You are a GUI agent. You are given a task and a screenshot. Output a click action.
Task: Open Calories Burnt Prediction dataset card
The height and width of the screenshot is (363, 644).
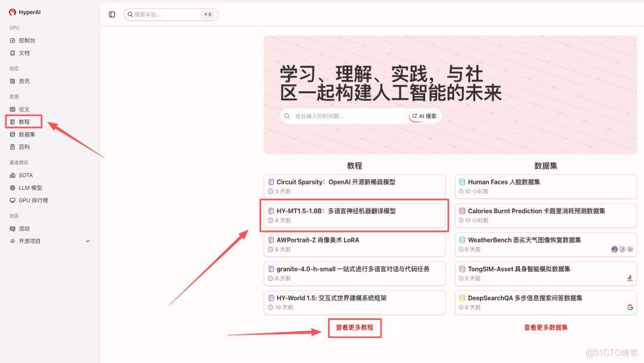coord(546,216)
